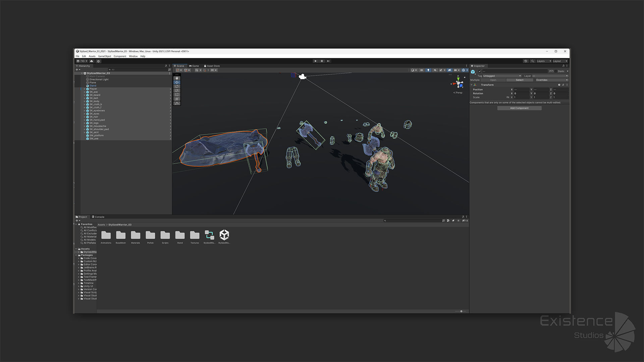The image size is (644, 362).
Task: Open the Tag Untagged dropdown
Action: pos(502,76)
